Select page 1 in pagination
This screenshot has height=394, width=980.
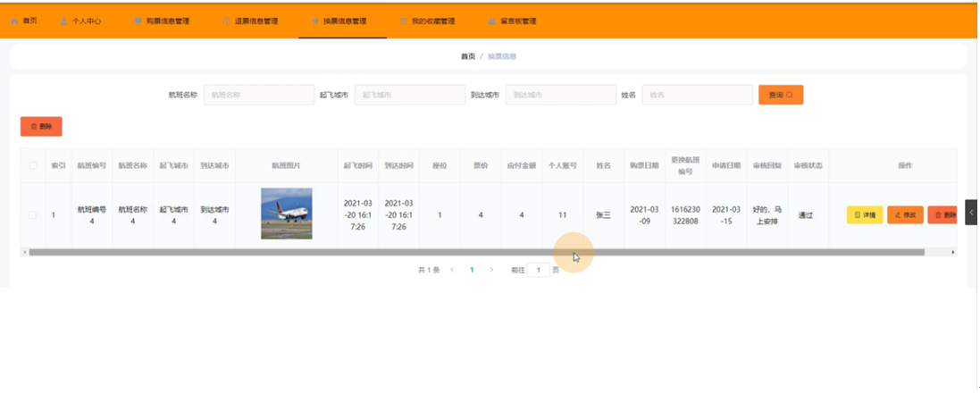(x=472, y=270)
